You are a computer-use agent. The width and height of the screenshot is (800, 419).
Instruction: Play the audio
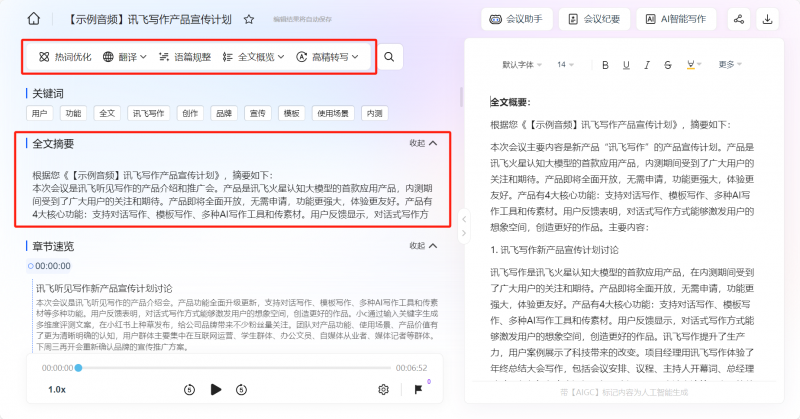(x=216, y=390)
